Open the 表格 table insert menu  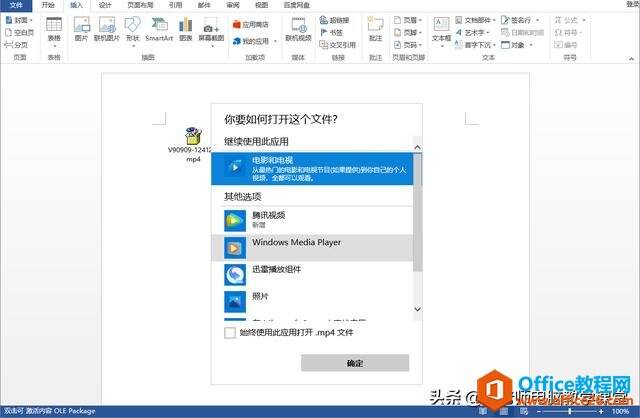(54, 32)
